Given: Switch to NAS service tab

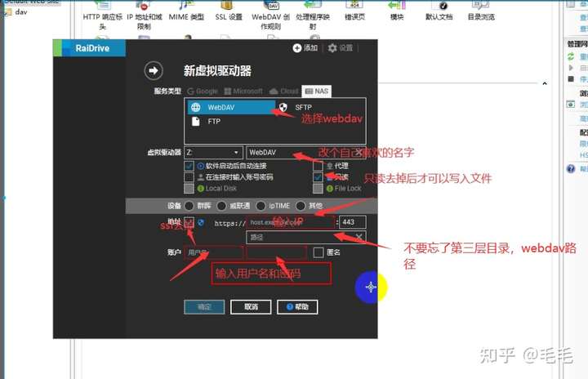Looking at the screenshot, I should 317,91.
